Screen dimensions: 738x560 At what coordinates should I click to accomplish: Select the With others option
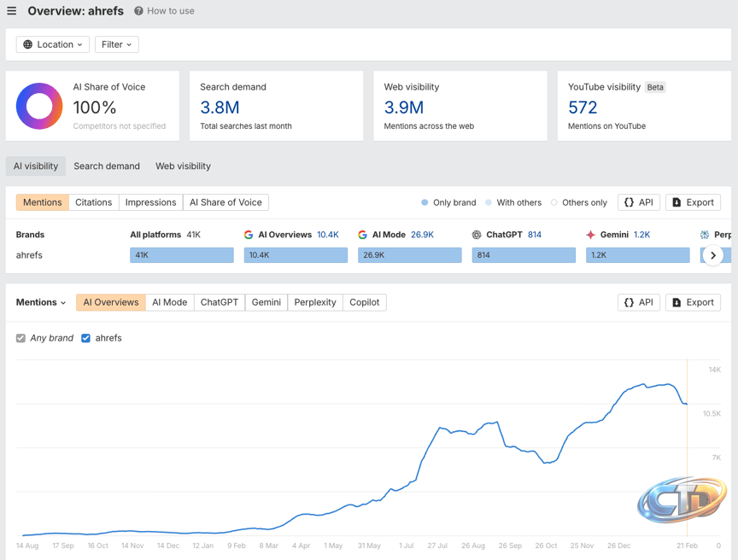tap(513, 202)
